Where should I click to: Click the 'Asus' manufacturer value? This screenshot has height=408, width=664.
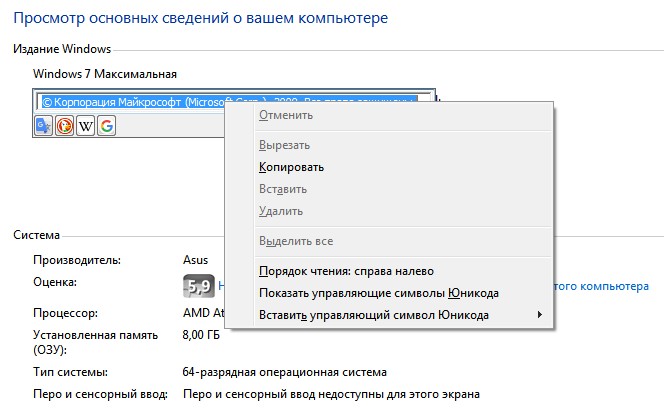coord(195,260)
